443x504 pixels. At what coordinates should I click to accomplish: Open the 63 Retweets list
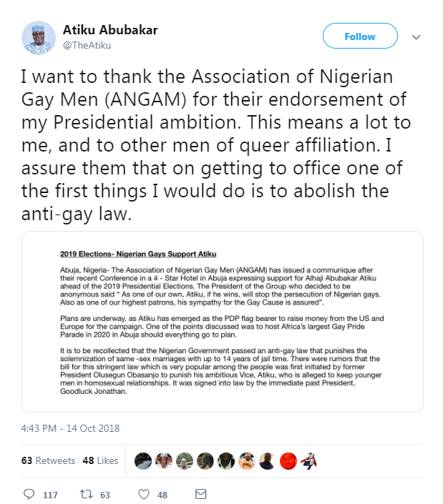[x=48, y=461]
